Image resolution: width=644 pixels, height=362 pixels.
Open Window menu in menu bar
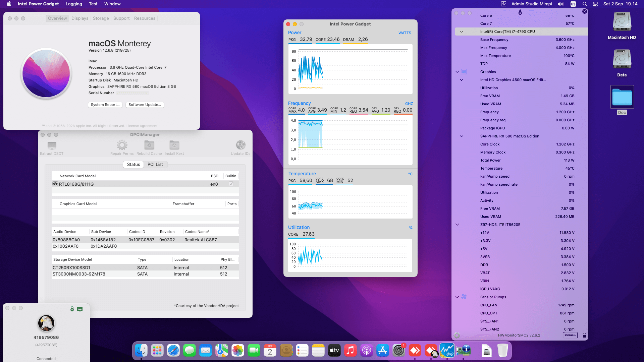[112, 4]
